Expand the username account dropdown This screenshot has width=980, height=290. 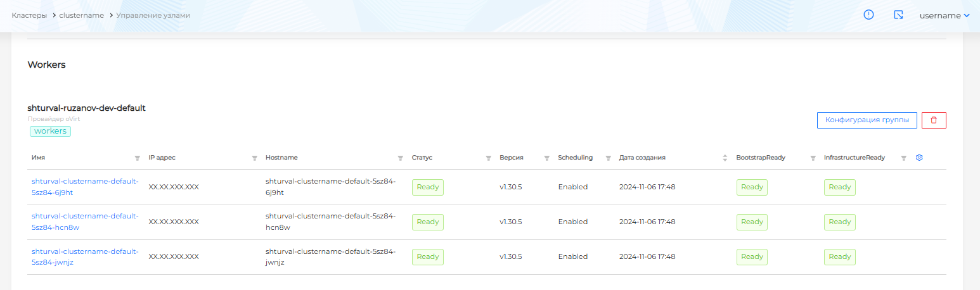945,15
